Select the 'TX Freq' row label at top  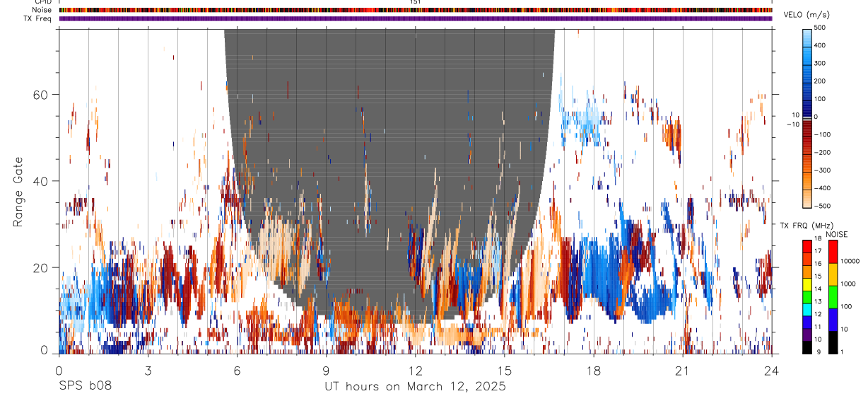[x=38, y=18]
